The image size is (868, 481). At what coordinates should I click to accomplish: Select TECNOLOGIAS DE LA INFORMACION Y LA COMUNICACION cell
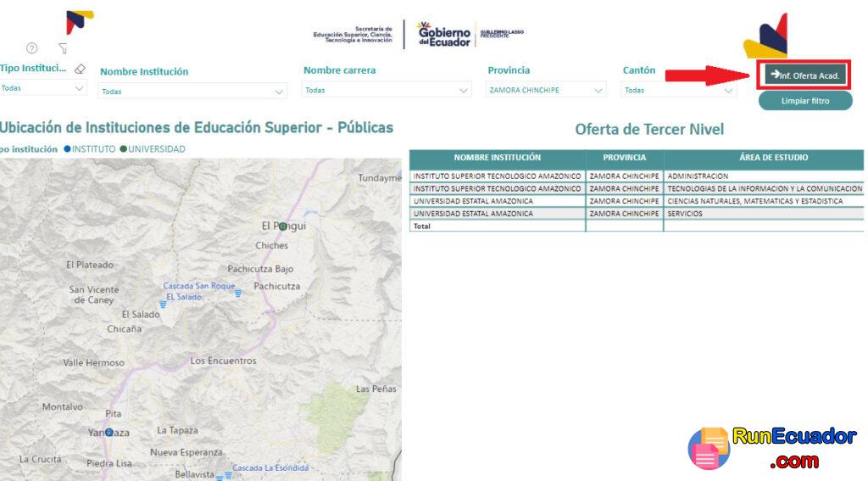coord(765,188)
